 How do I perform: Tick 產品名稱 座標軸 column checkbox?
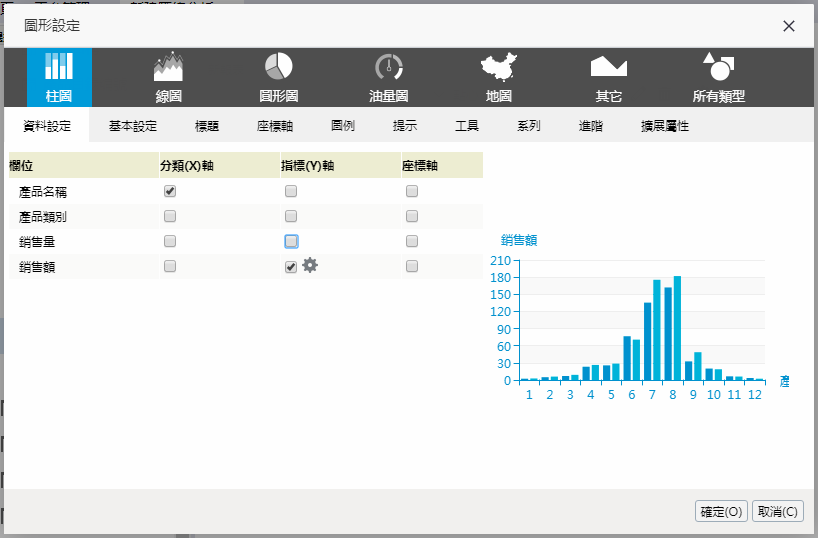[412, 191]
